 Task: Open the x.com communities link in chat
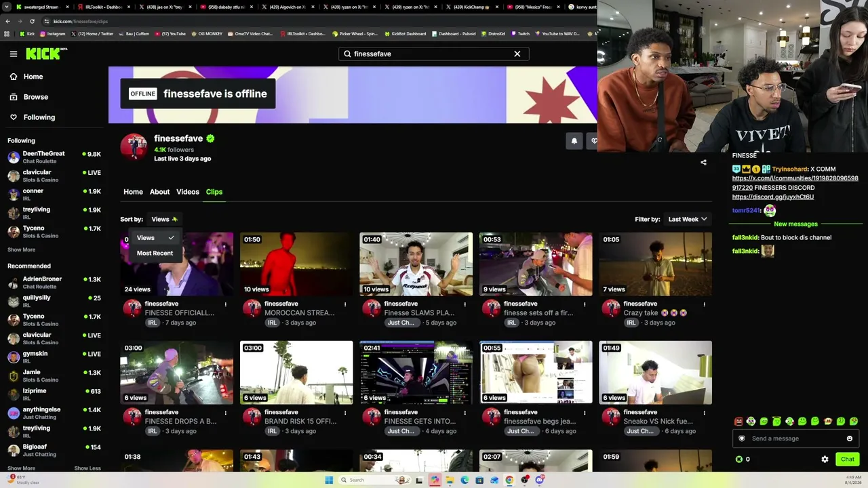pos(795,183)
